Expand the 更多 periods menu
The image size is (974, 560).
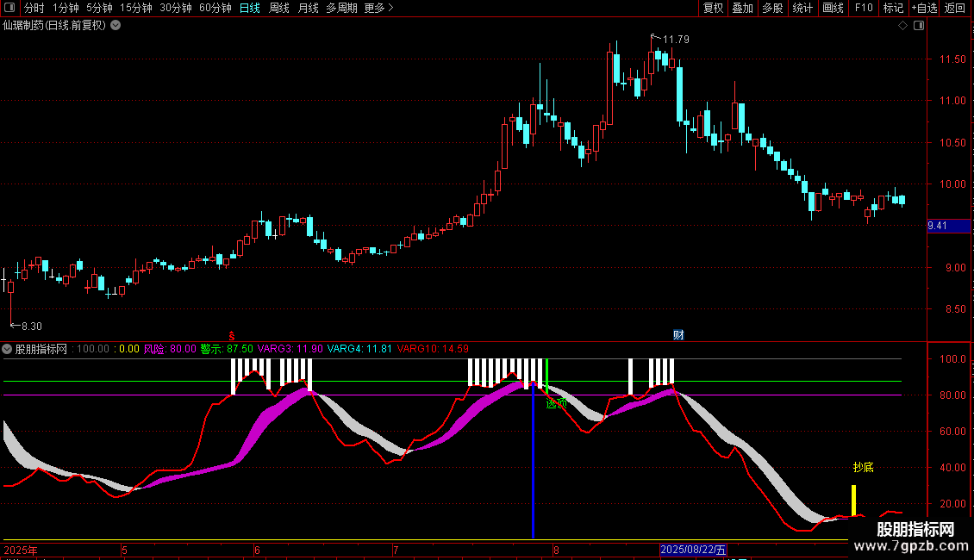pos(378,9)
